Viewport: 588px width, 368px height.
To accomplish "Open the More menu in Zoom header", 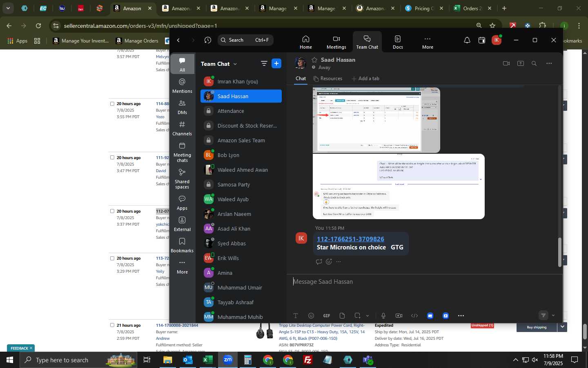I will [428, 42].
